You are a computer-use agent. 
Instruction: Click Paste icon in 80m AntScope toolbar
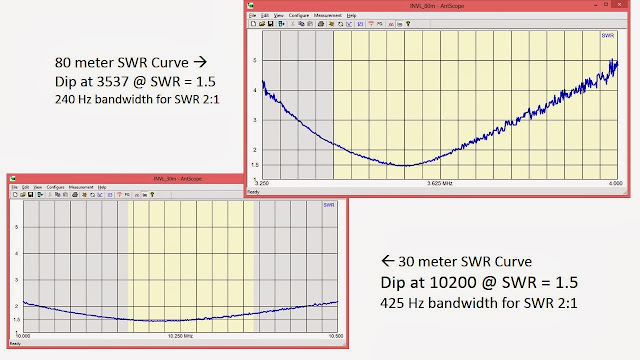point(310,24)
